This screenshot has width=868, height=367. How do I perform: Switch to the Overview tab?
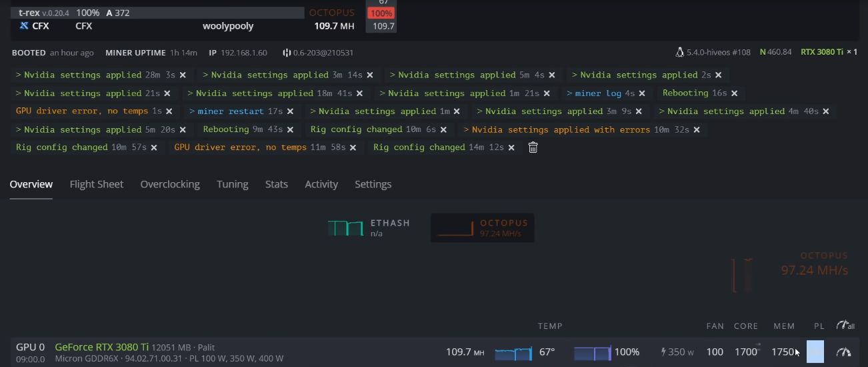[31, 184]
